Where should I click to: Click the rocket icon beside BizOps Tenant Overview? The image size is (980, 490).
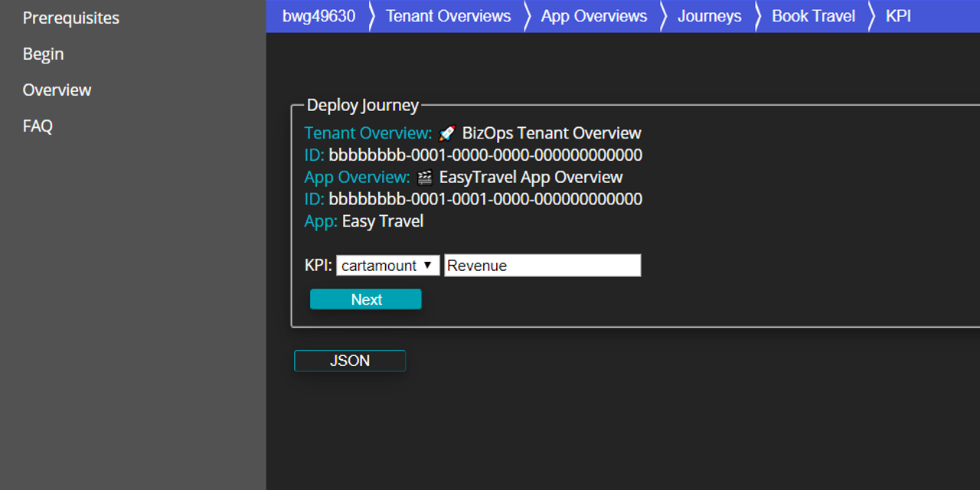click(448, 133)
